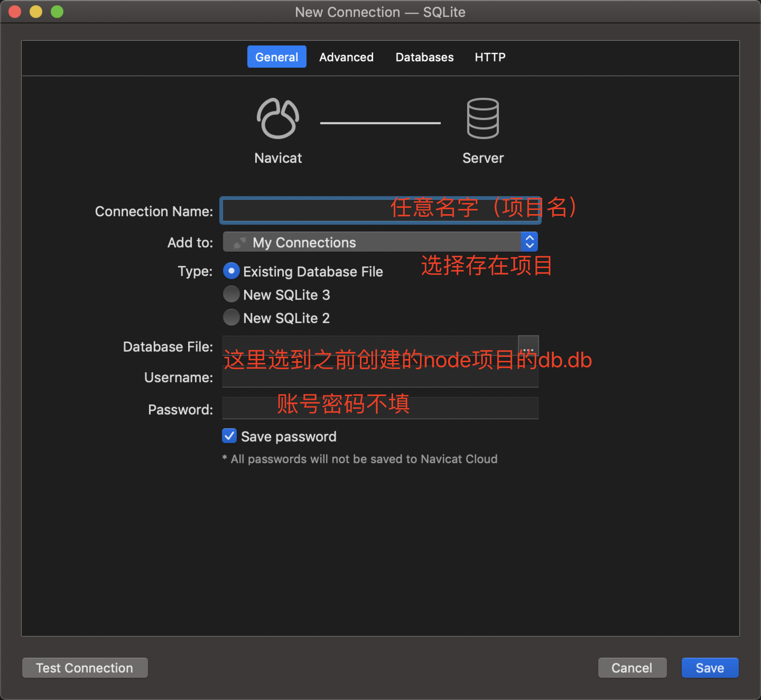This screenshot has height=700, width=761.
Task: Click the Test Connection button
Action: point(85,668)
